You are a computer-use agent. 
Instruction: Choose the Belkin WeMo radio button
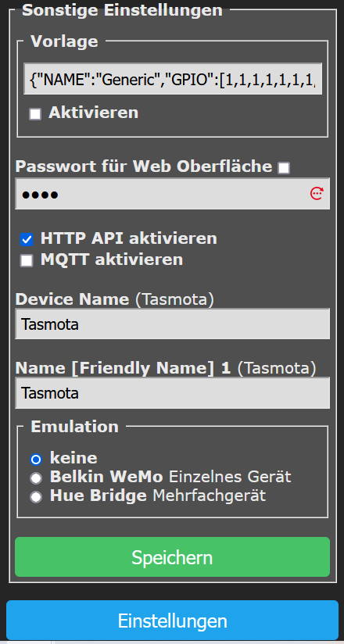click(36, 478)
